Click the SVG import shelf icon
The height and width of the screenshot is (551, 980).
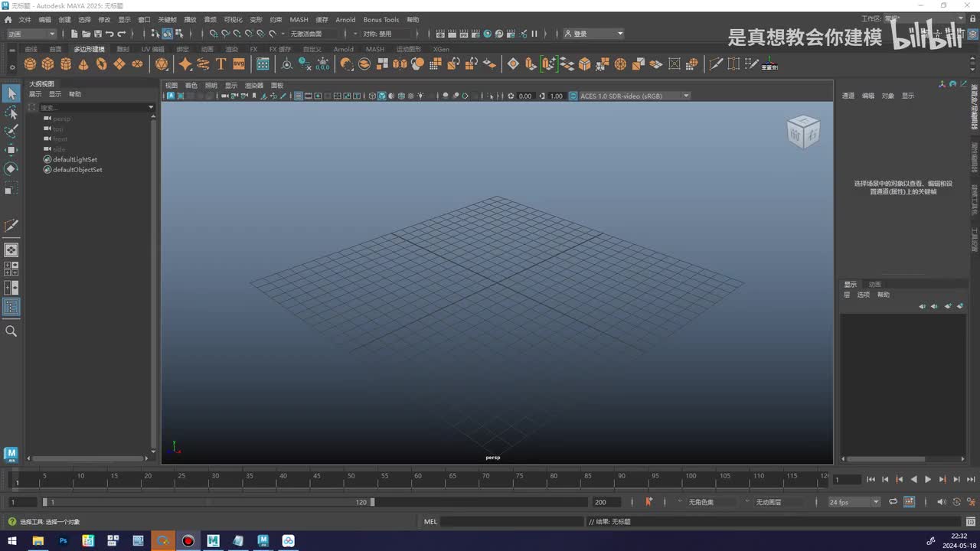[x=239, y=64]
